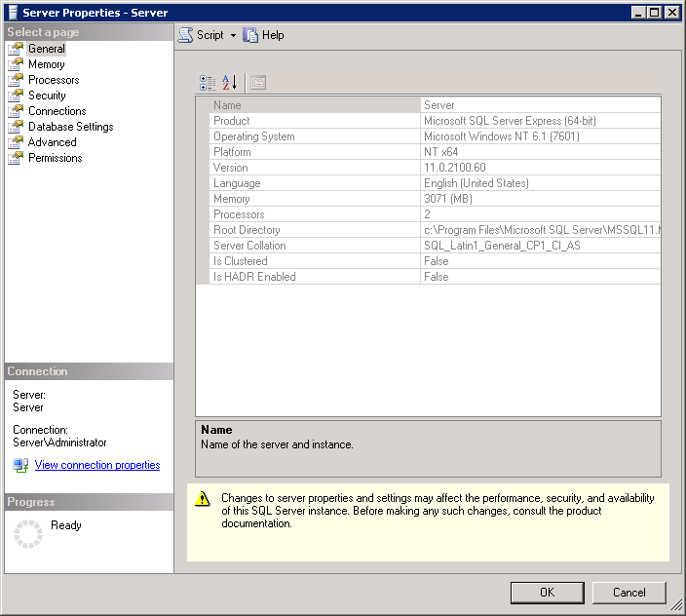Viewport: 686px width, 616px height.
Task: Go to the Memory page label
Action: click(47, 64)
